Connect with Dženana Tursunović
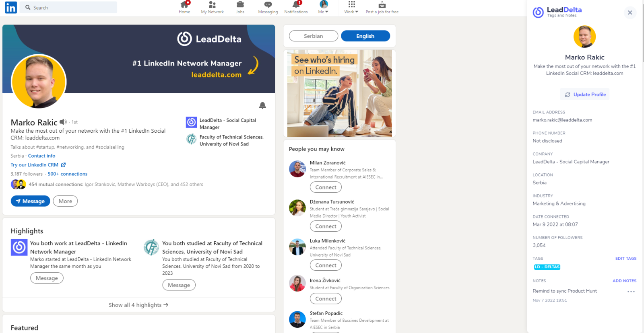The width and height of the screenshot is (644, 333). 326,226
